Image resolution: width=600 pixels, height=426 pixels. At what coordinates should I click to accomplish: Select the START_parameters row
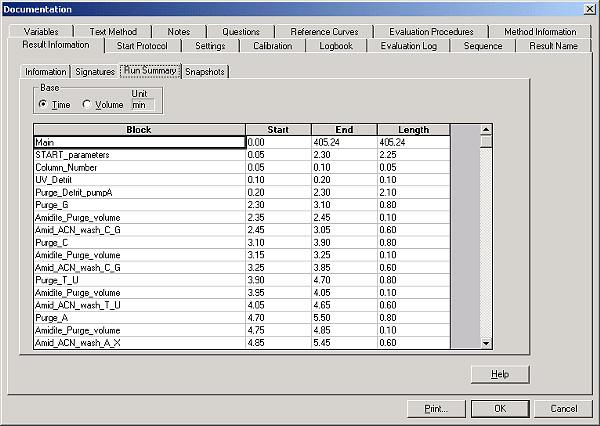[x=242, y=155]
